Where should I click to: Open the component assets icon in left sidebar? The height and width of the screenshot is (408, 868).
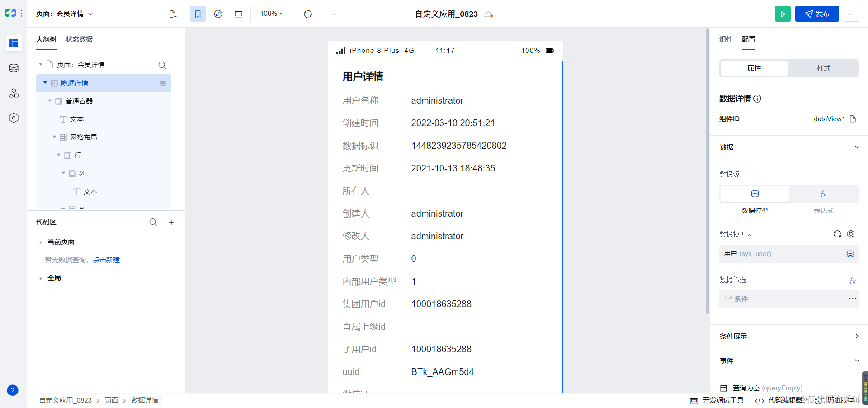(x=14, y=93)
